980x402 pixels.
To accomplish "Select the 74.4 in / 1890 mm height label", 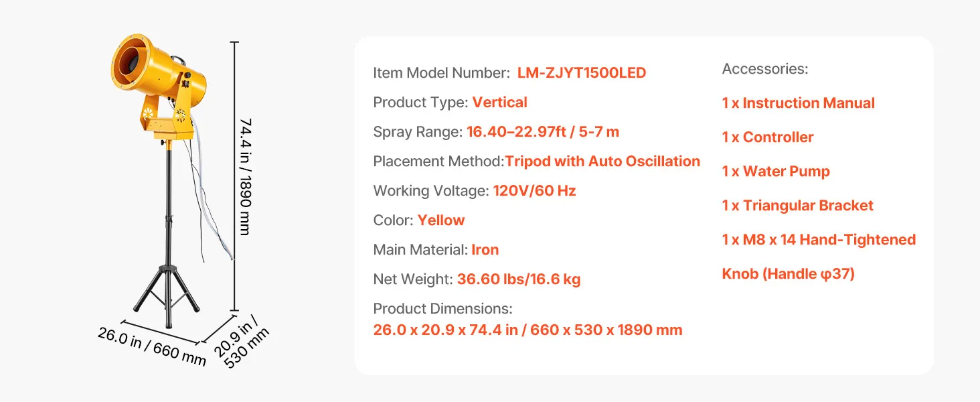I will click(245, 177).
